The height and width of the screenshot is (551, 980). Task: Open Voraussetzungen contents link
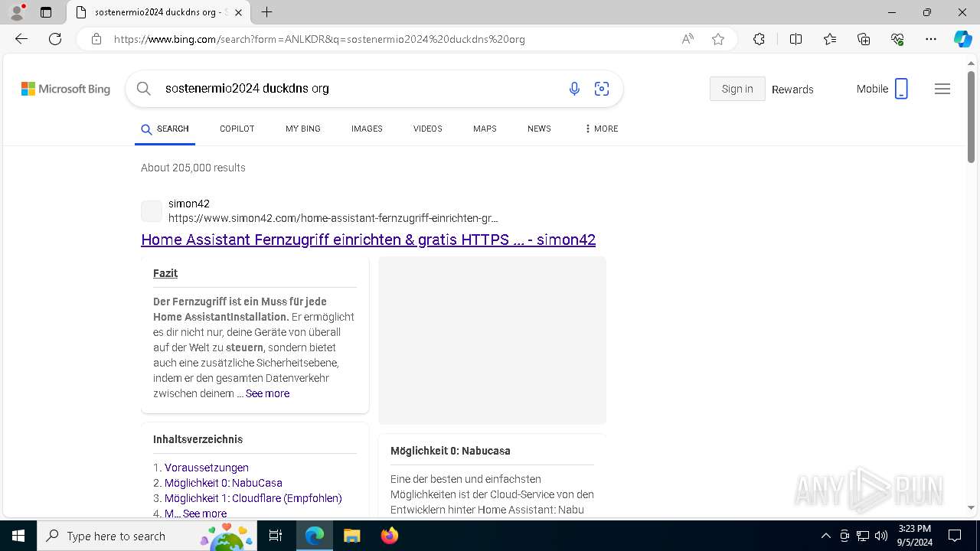[x=207, y=468]
